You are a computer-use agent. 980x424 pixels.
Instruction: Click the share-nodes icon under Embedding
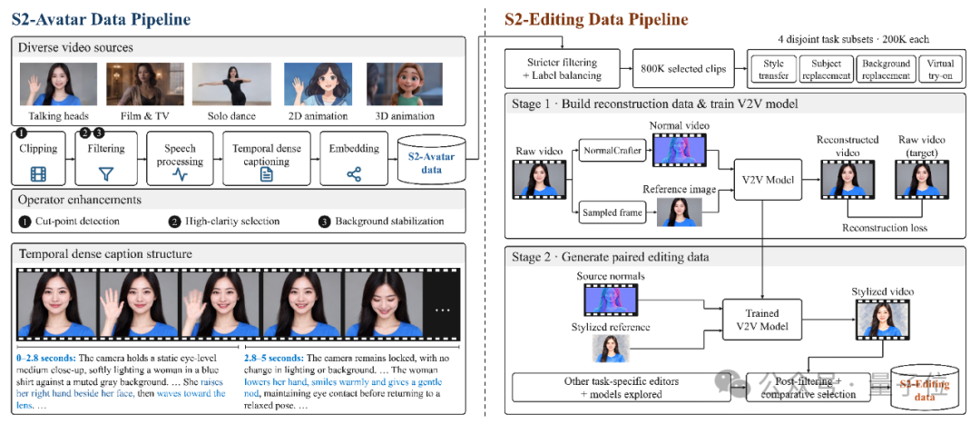point(354,173)
